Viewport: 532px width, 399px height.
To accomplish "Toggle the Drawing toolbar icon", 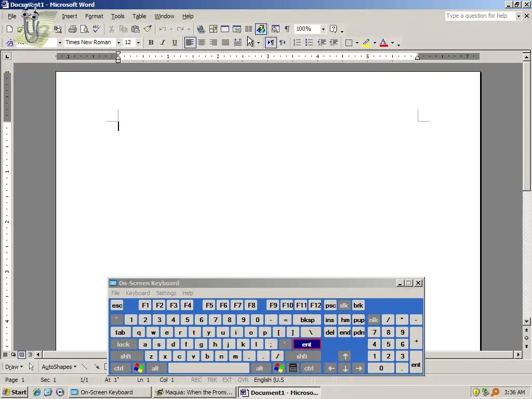I will (261, 29).
